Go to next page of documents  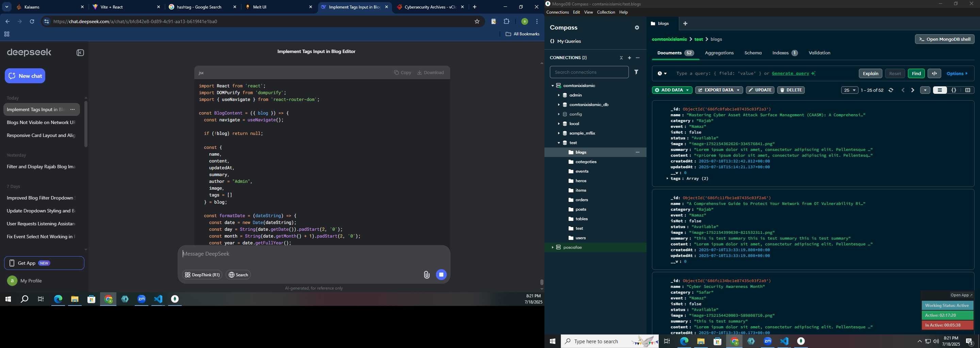tap(912, 90)
